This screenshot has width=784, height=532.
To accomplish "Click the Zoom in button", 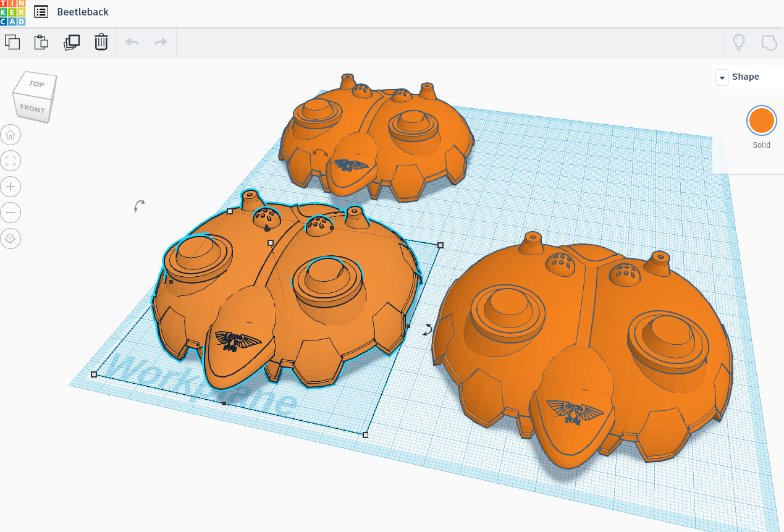I will [x=11, y=187].
